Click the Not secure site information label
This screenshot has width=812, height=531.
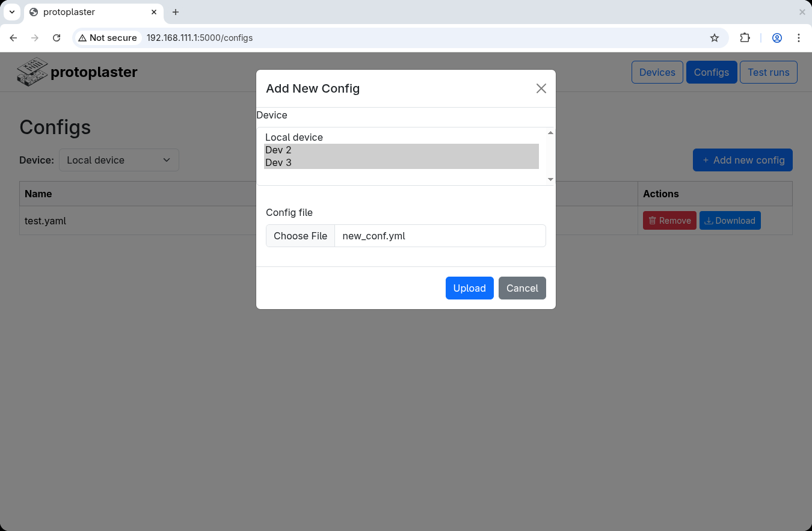tap(108, 37)
